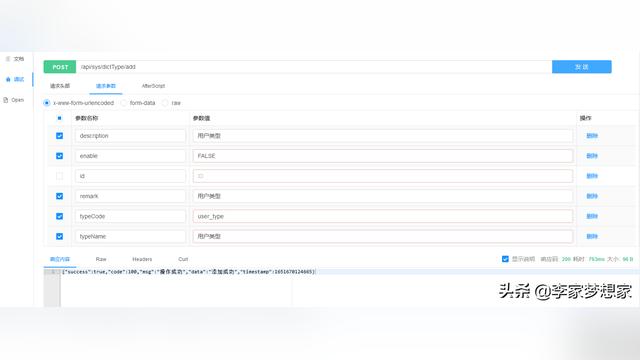
Task: Click the FALSE value field
Action: [383, 156]
